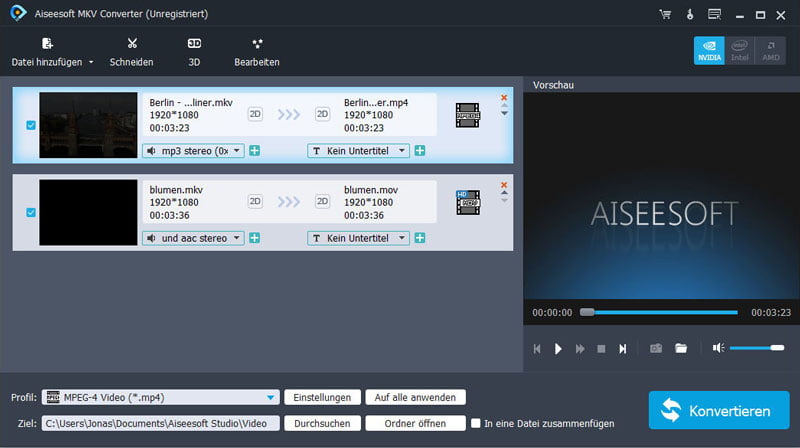Move blumen.mkv up in the list

(x=504, y=193)
